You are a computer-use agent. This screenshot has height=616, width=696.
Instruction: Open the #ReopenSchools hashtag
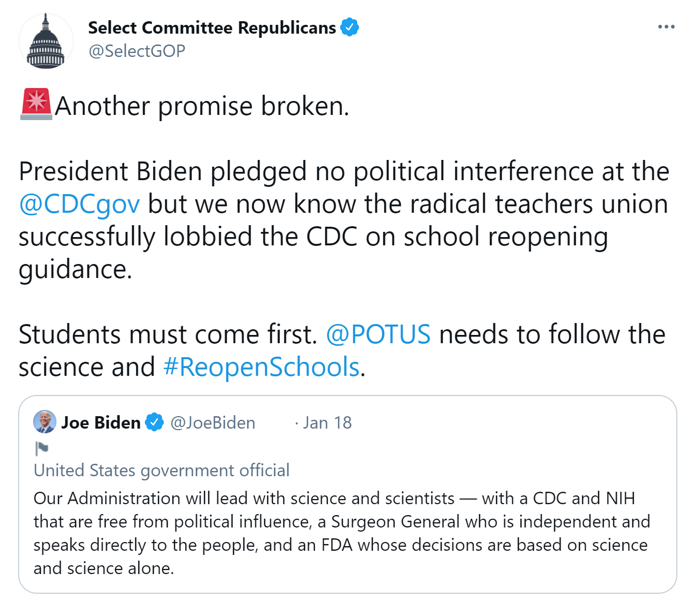pos(262,367)
